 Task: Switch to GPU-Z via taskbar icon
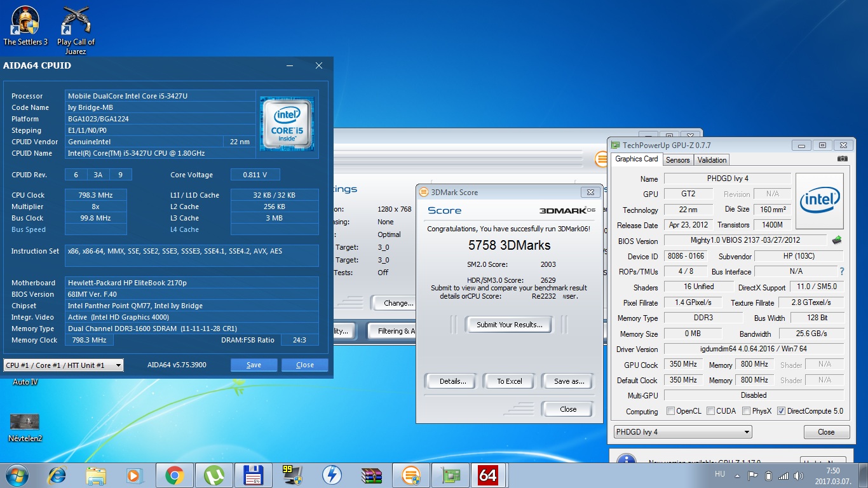pyautogui.click(x=450, y=475)
